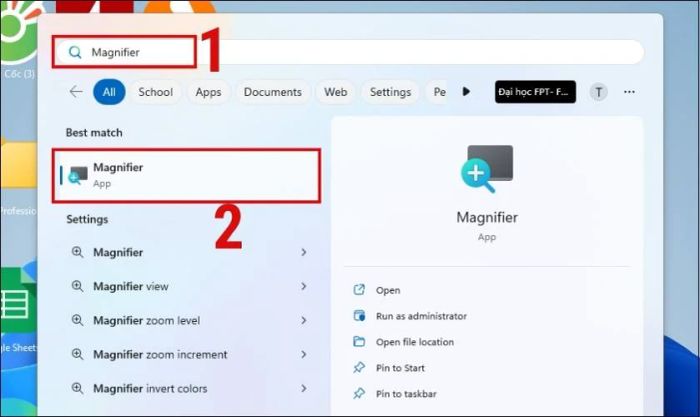Go back with the left arrow
The width and height of the screenshot is (700, 417).
pyautogui.click(x=76, y=92)
